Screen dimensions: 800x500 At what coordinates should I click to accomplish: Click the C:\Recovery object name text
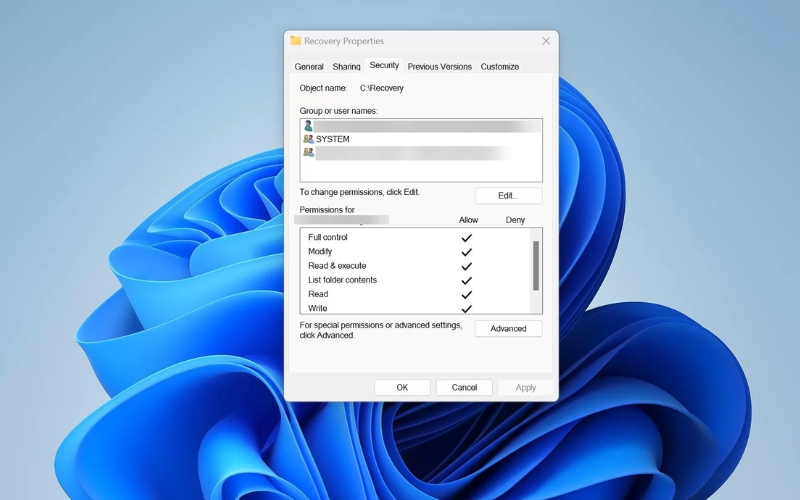click(x=382, y=88)
